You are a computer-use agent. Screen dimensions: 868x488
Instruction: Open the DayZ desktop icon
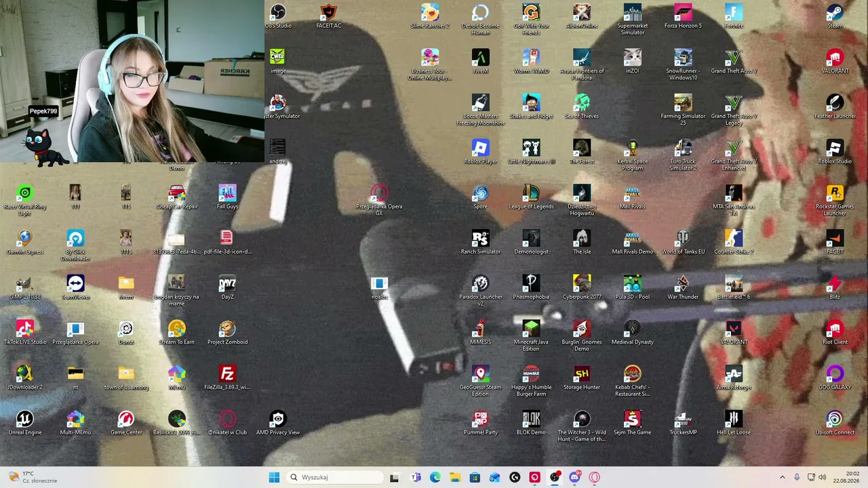tap(227, 287)
